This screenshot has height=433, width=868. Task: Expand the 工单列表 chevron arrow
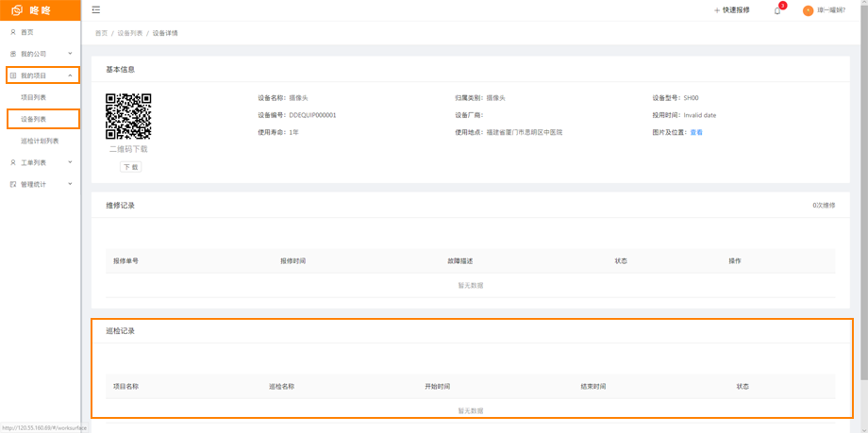click(x=70, y=162)
